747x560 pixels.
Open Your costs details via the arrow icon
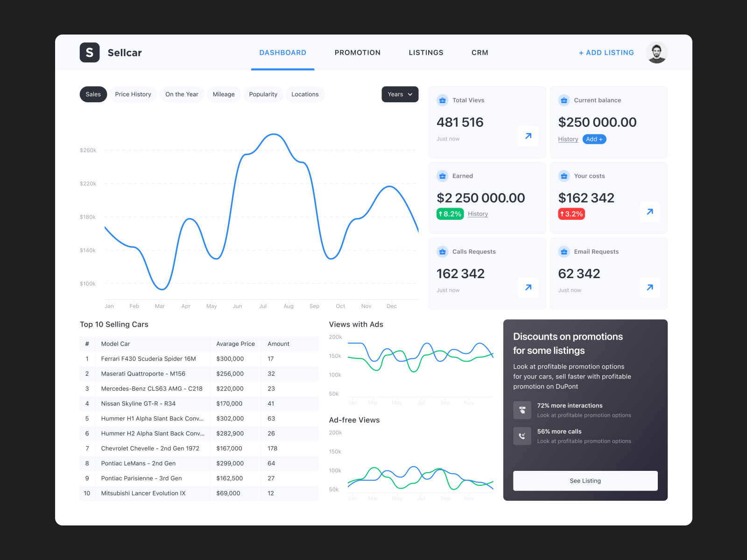coord(649,212)
